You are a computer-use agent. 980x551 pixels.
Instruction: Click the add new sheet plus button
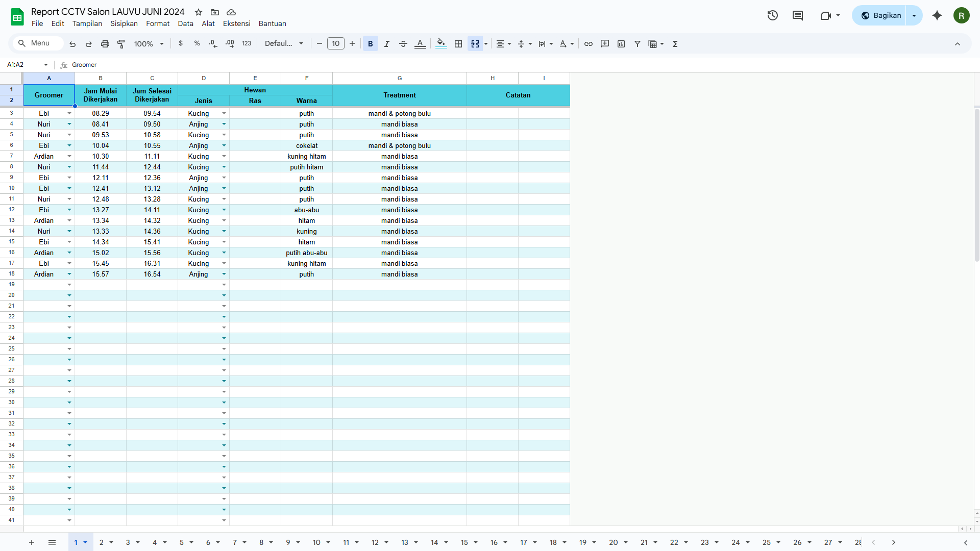(32, 542)
